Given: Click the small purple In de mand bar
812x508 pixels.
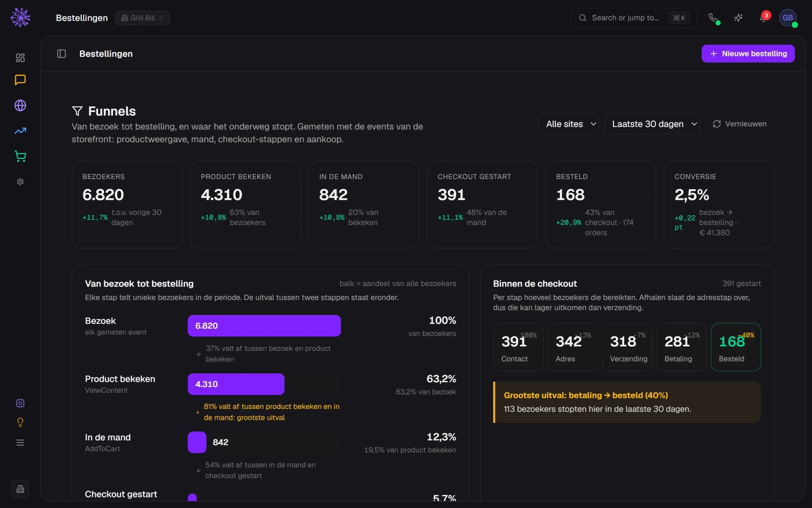Looking at the screenshot, I should (x=197, y=442).
